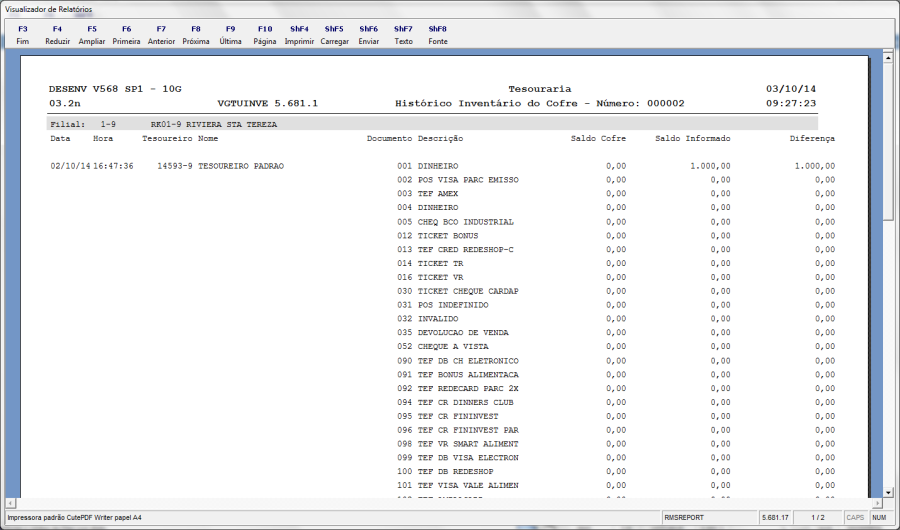Click 'RK01-9 RIVIERA STA TEREZA' filial row
The width and height of the screenshot is (900, 530).
pos(214,124)
